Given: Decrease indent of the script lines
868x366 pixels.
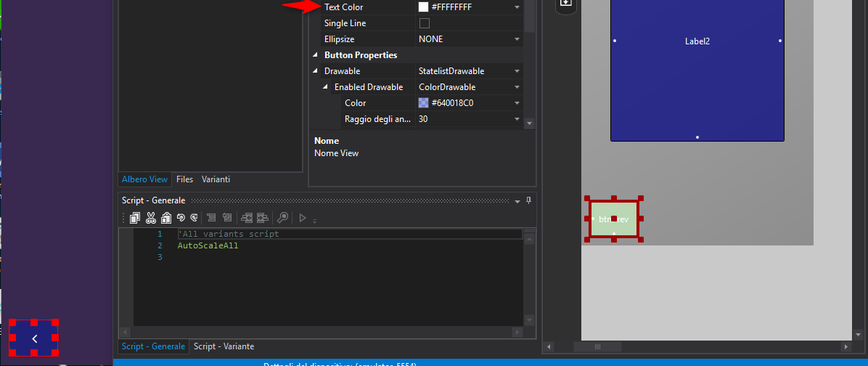Looking at the screenshot, I should click(247, 218).
